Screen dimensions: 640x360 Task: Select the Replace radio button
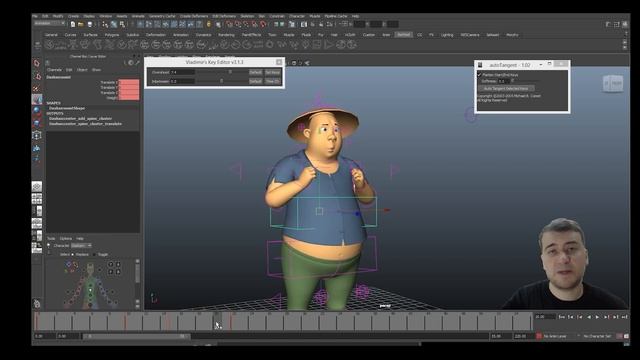click(x=73, y=254)
